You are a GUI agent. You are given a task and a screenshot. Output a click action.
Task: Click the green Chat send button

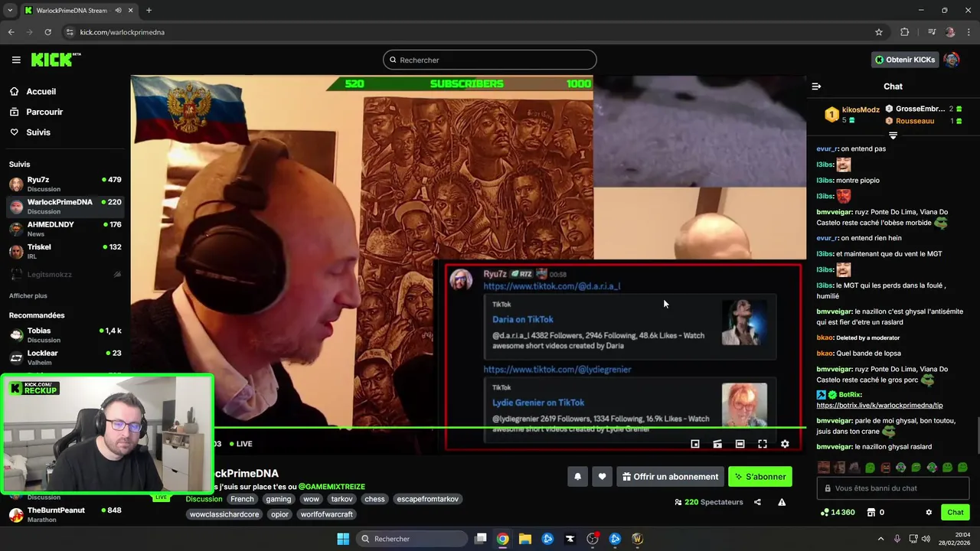[955, 513]
